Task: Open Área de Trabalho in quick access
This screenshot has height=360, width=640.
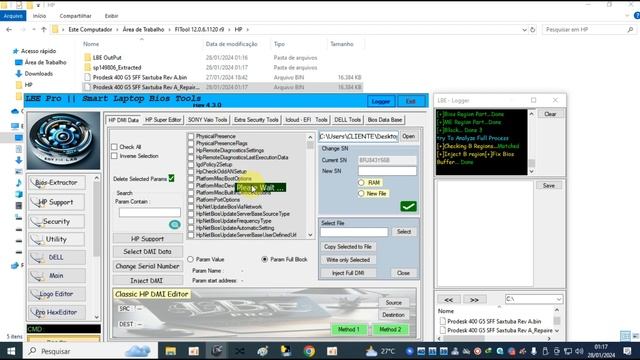Action: [x=45, y=62]
